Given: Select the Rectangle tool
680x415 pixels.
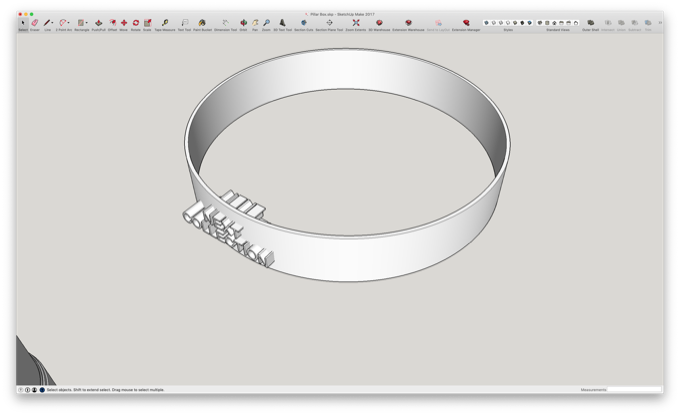Looking at the screenshot, I should pos(81,23).
